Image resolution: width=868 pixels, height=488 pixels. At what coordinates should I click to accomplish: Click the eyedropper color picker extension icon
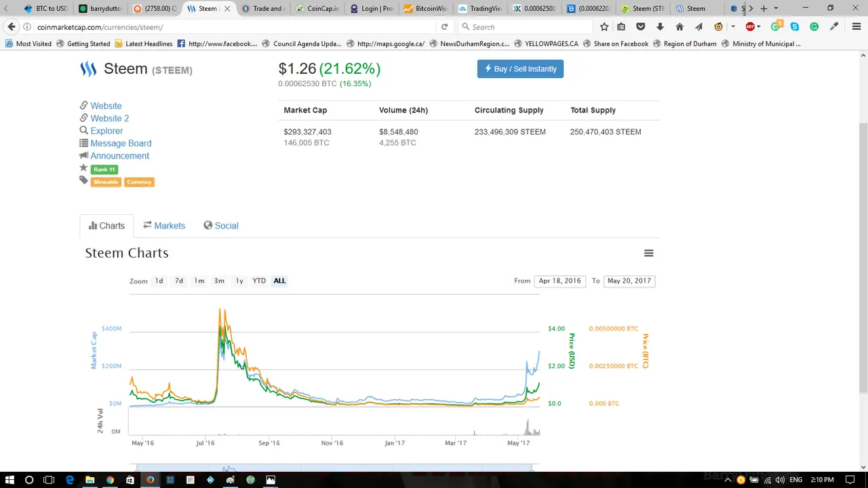[835, 27]
